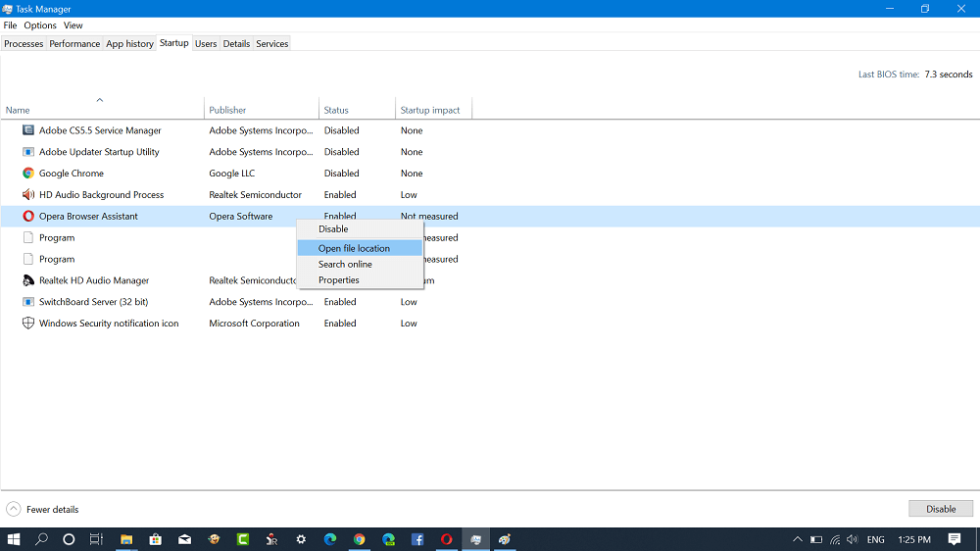The image size is (980, 551).
Task: Open the File menu
Action: (x=10, y=25)
